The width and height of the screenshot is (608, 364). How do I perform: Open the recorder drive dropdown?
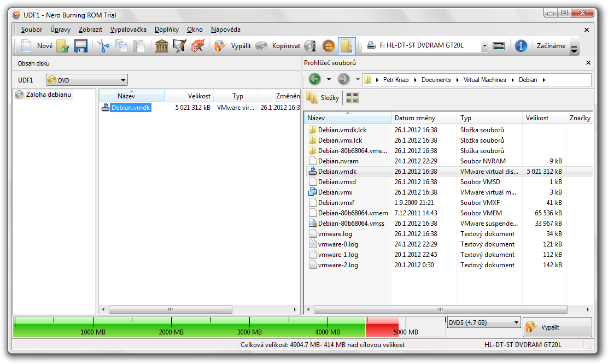point(484,46)
